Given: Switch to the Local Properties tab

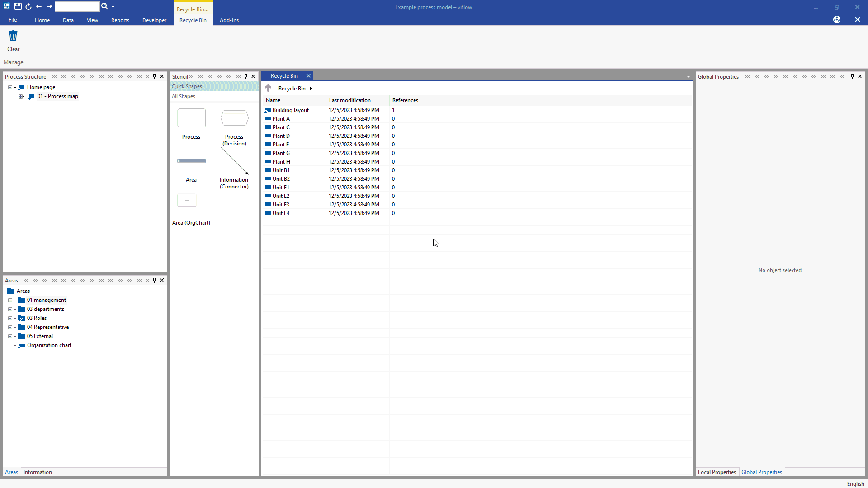Looking at the screenshot, I should (717, 472).
